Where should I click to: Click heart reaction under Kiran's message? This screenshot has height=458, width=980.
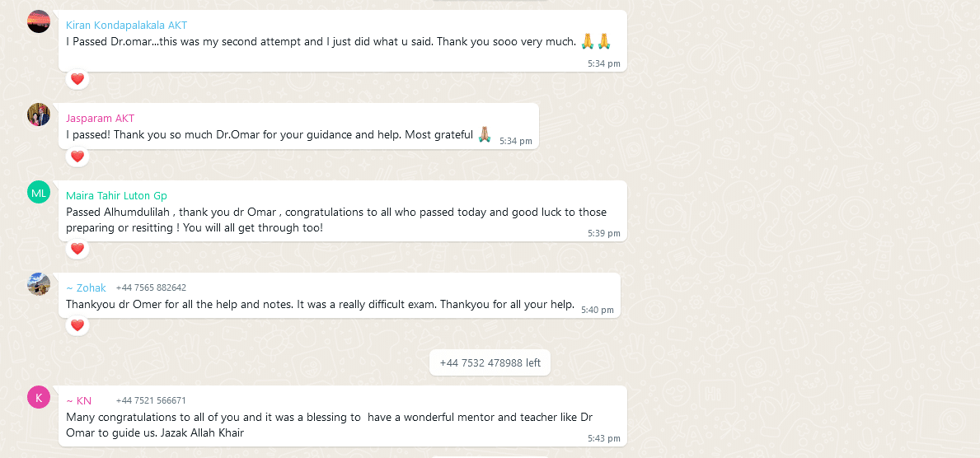tap(77, 79)
